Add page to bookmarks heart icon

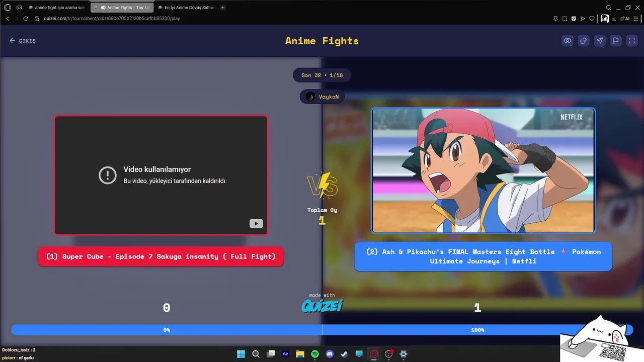click(x=592, y=19)
